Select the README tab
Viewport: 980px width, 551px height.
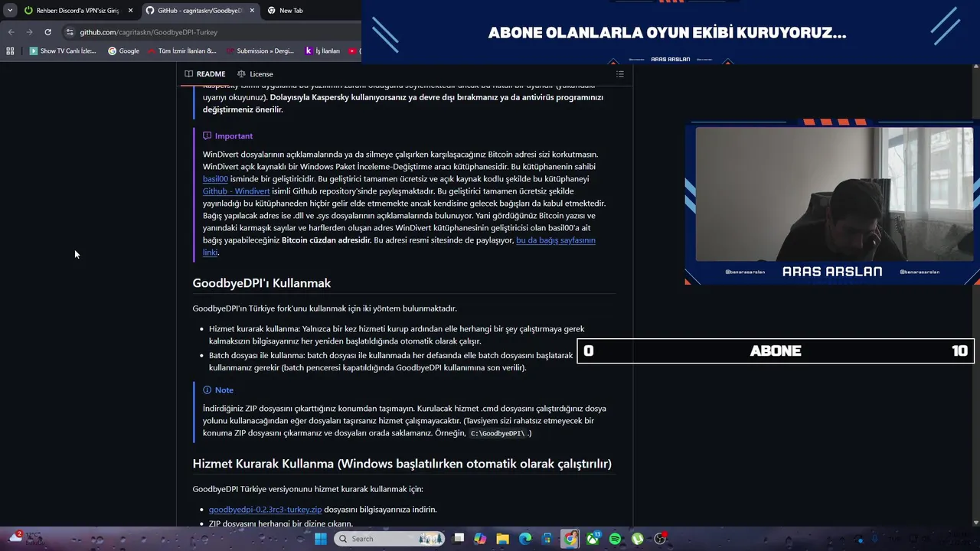pyautogui.click(x=204, y=74)
